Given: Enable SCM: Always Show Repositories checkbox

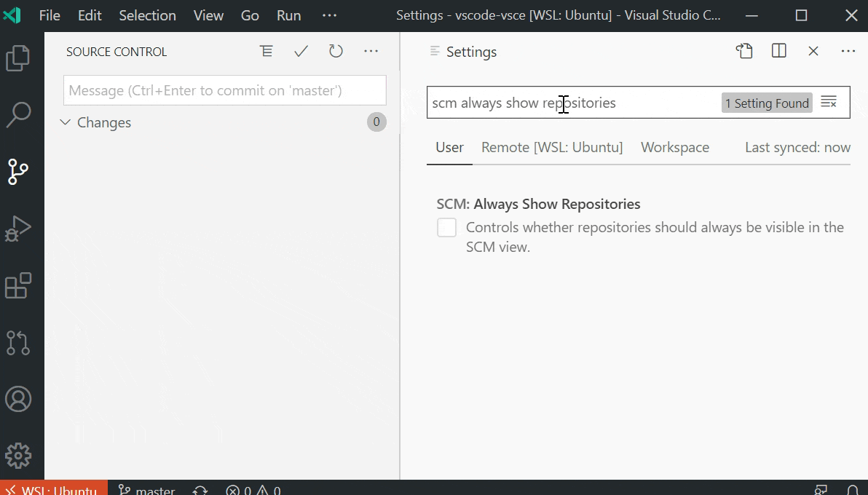Looking at the screenshot, I should pyautogui.click(x=446, y=227).
